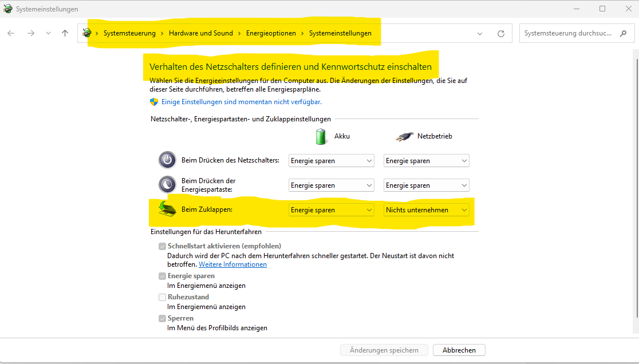
Task: Click the shield icon beside settings link
Action: point(153,102)
